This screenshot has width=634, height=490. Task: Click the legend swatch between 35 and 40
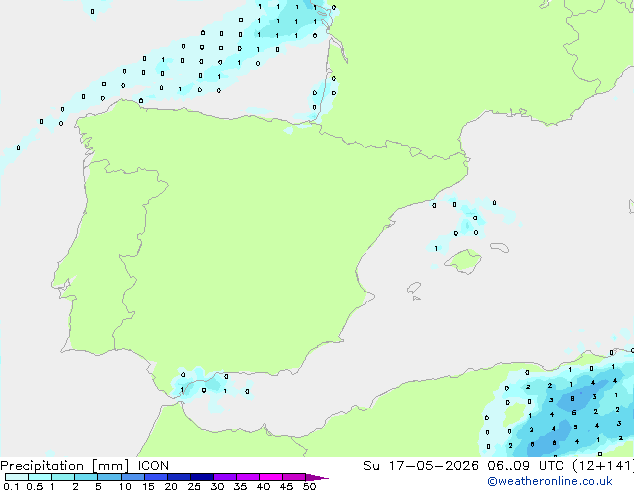pyautogui.click(x=247, y=477)
